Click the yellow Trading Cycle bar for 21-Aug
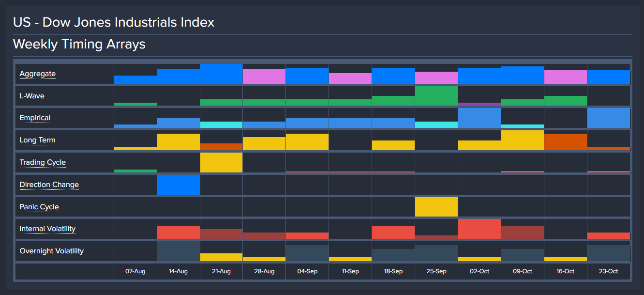 221,163
